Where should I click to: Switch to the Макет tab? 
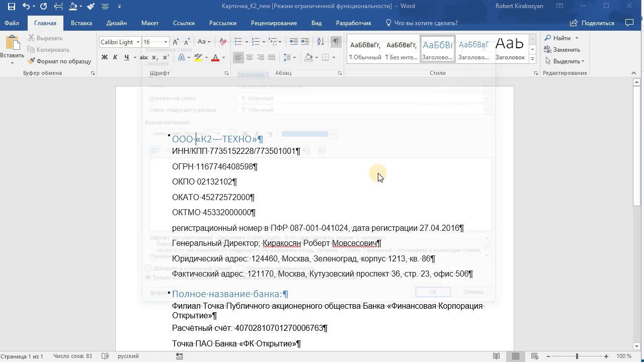click(x=150, y=23)
